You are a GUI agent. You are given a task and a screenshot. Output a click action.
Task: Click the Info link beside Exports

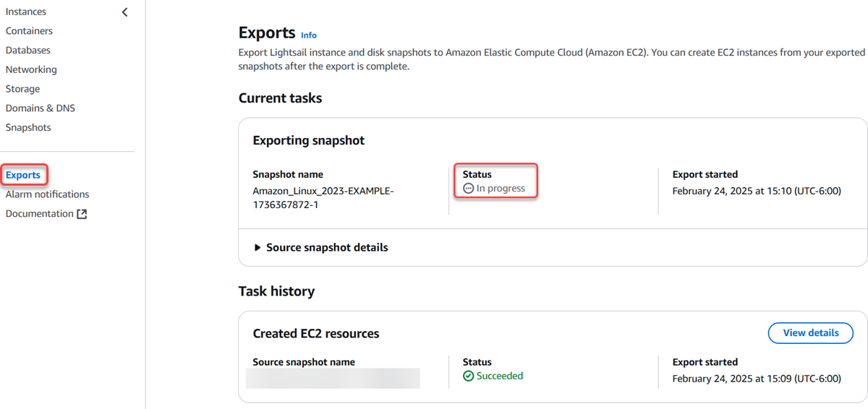309,35
